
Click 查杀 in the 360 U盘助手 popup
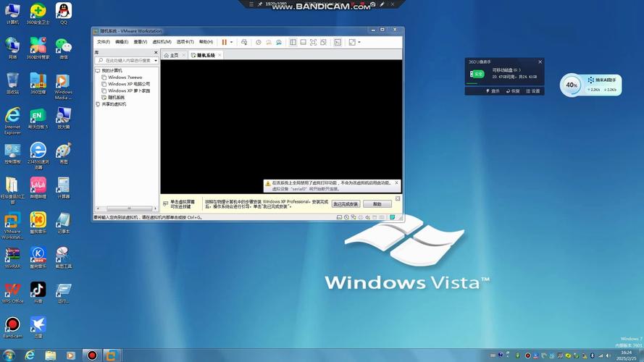[493, 91]
